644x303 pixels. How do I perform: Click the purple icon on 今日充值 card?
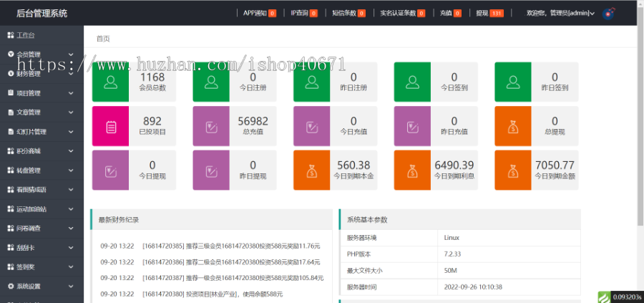pos(312,128)
